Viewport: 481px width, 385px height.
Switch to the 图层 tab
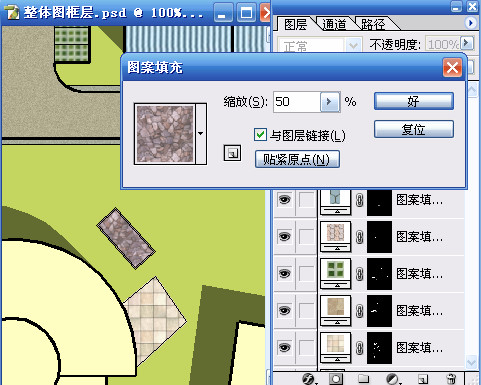click(x=295, y=24)
